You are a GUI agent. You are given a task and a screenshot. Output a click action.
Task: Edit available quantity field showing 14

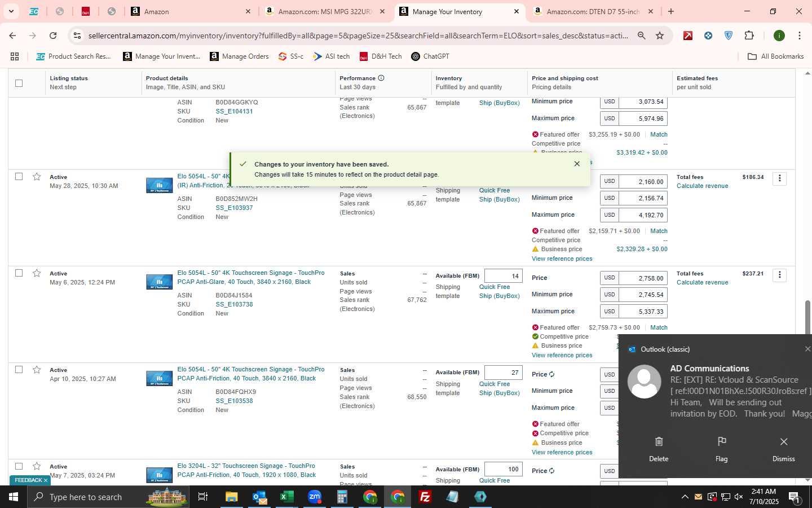[503, 276]
